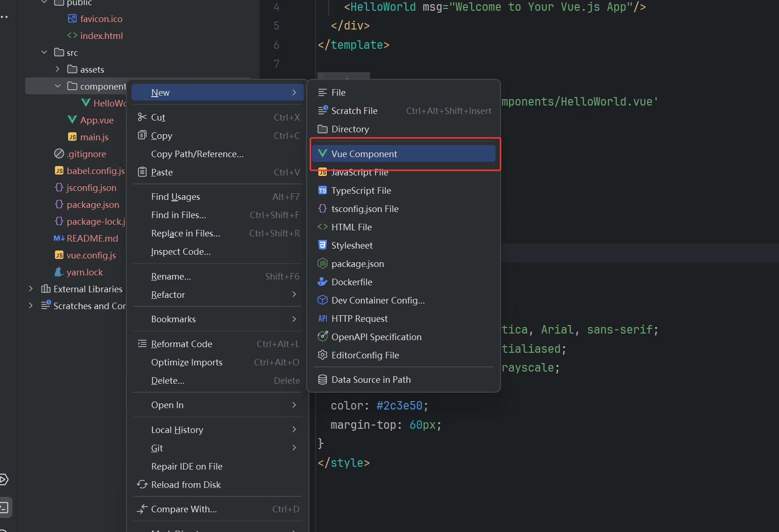Screen dimensions: 779x532
Task: Select New in the context menu
Action: 218,92
